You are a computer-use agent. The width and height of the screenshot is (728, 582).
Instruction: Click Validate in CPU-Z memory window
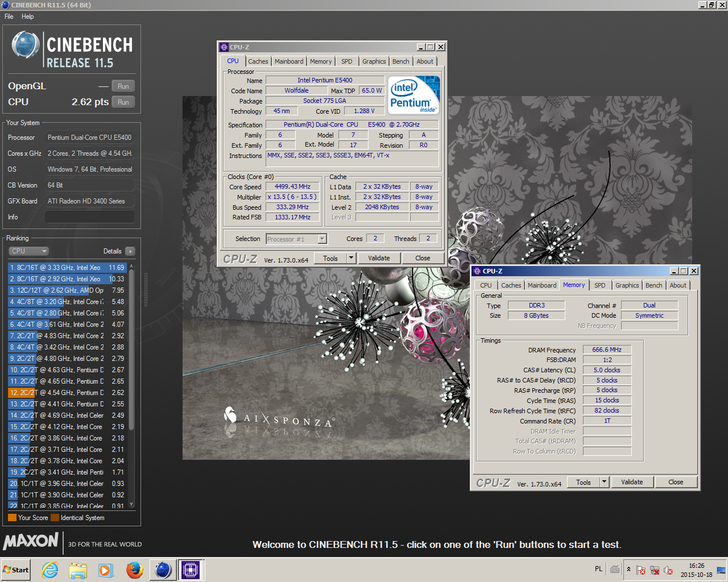click(632, 482)
